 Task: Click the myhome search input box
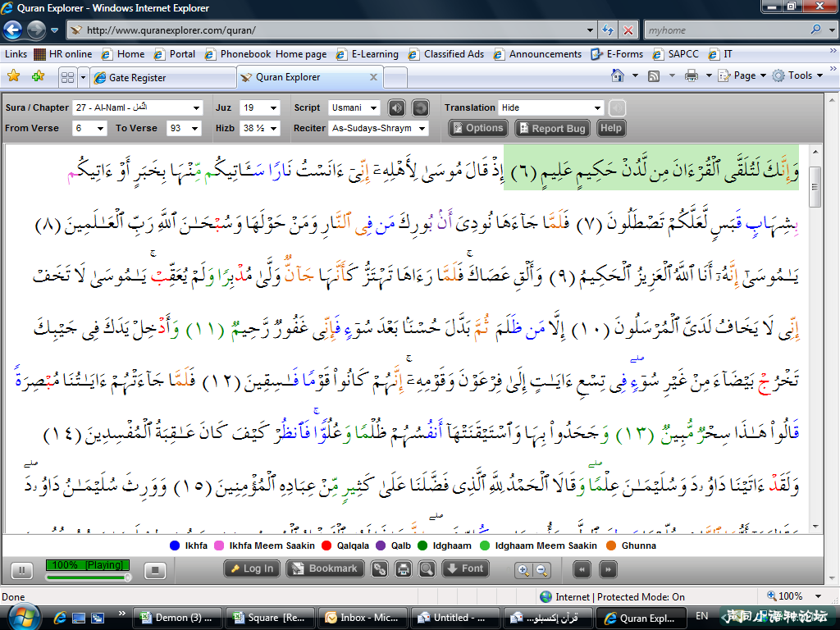click(x=728, y=30)
